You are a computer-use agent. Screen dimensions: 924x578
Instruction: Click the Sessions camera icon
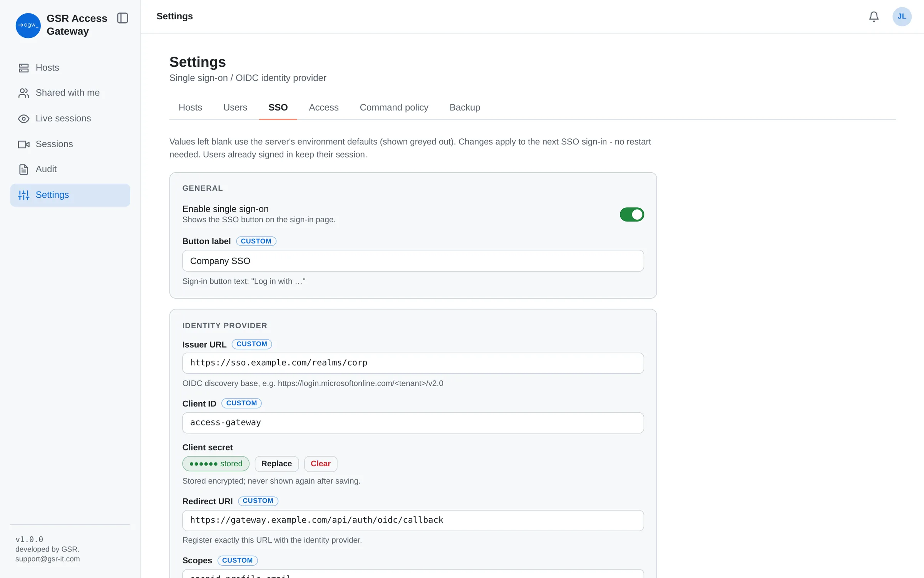point(24,144)
